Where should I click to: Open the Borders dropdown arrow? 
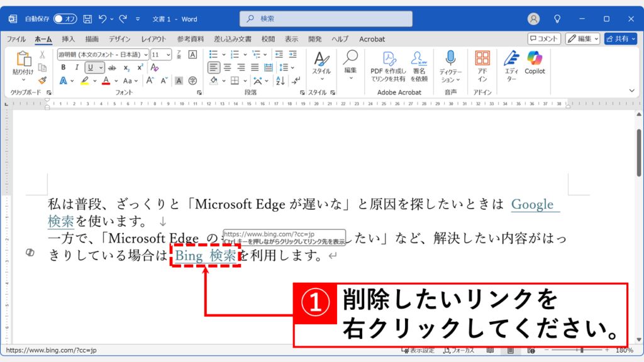[245, 81]
